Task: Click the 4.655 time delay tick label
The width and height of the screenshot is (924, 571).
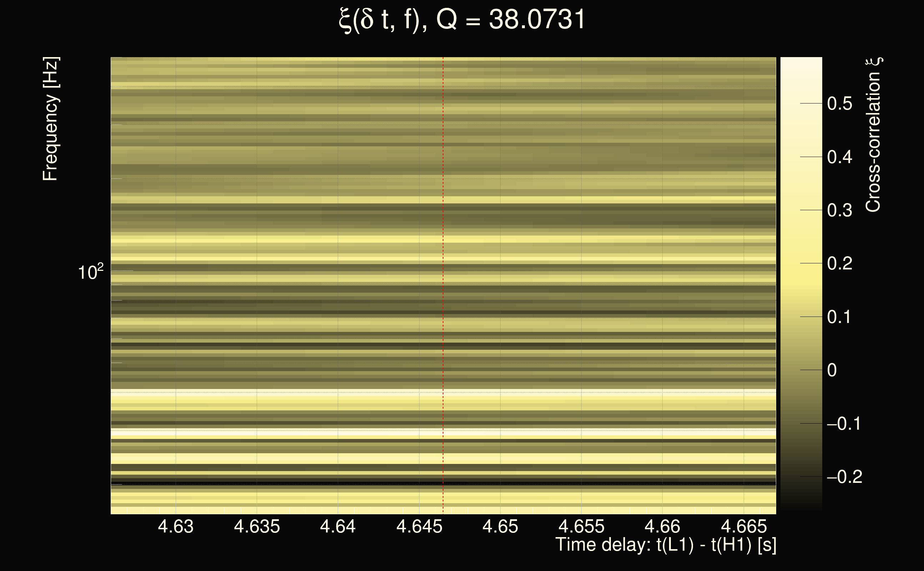Action: [x=581, y=526]
